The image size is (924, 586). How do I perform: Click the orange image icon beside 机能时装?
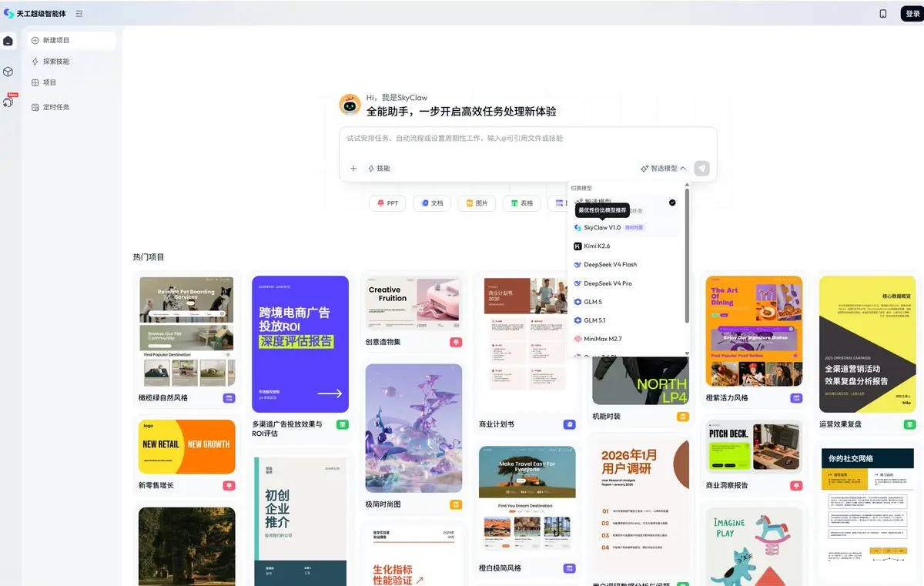tap(682, 417)
